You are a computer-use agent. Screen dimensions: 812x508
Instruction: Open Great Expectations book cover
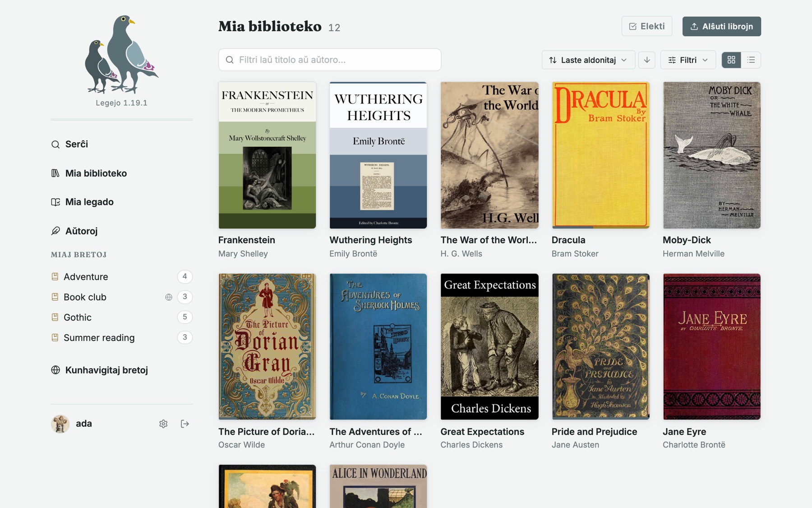coord(489,346)
